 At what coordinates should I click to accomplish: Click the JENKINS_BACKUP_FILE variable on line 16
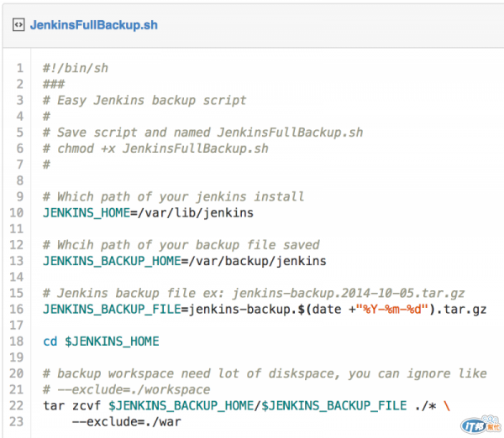[112, 310]
